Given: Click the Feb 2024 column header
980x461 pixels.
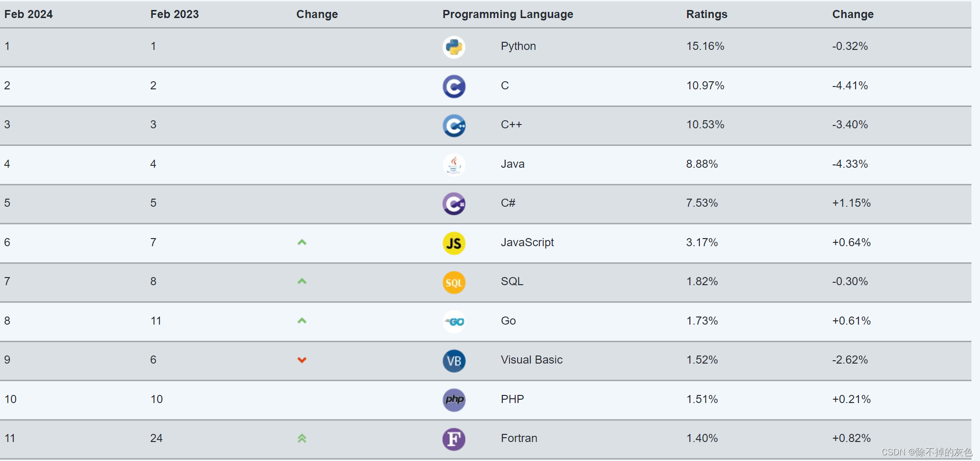Looking at the screenshot, I should (x=28, y=14).
